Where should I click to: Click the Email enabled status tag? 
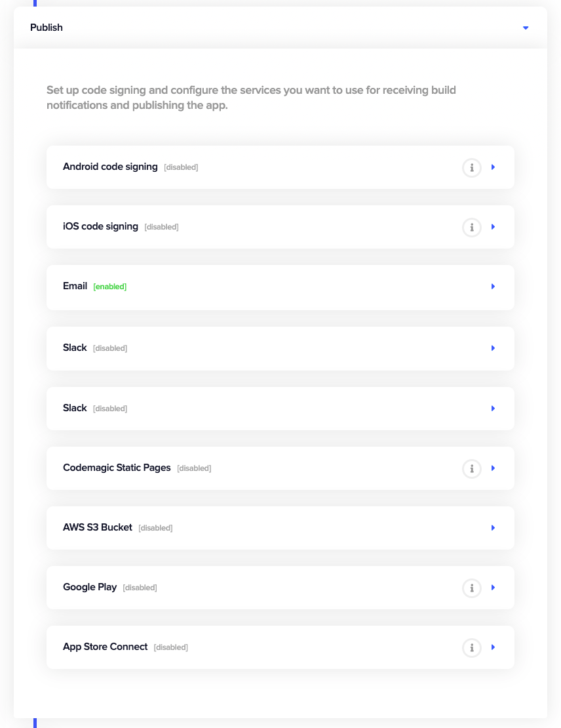pos(110,287)
